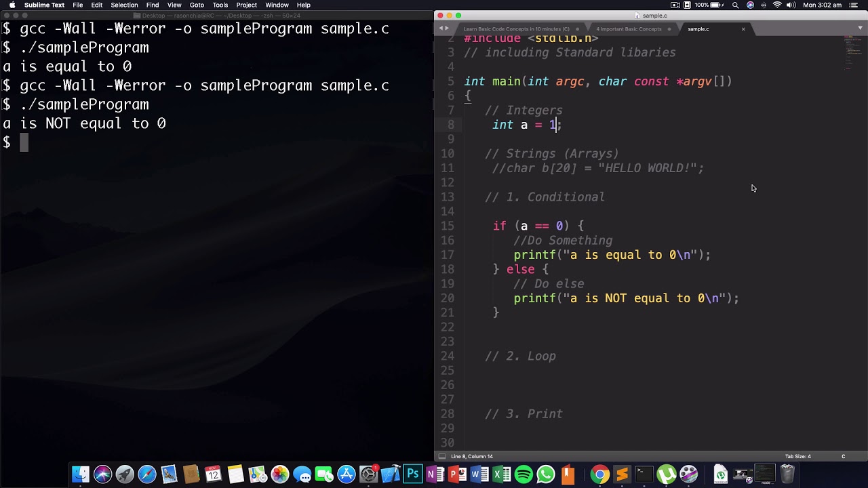The image size is (868, 488).
Task: Open uTorrent from the Dock
Action: [667, 474]
